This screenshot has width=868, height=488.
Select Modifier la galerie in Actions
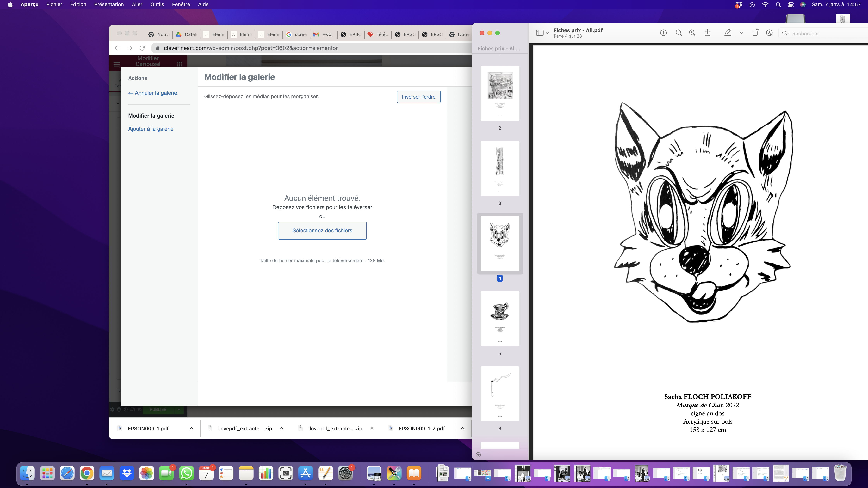(x=151, y=116)
